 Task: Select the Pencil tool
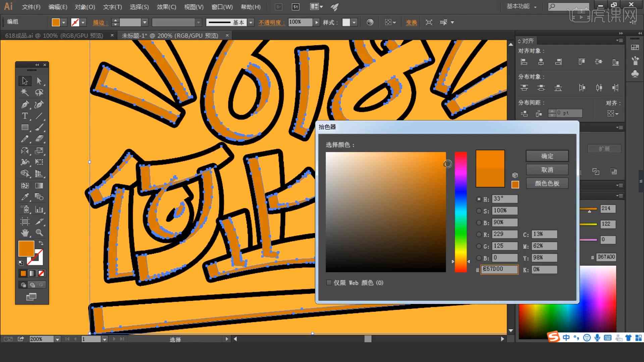(x=25, y=139)
